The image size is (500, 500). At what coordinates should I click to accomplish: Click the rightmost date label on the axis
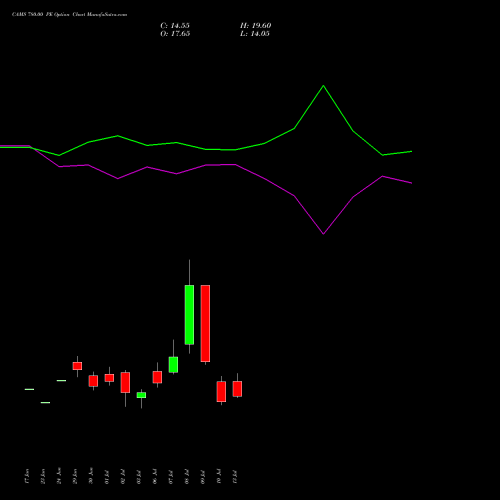click(235, 477)
